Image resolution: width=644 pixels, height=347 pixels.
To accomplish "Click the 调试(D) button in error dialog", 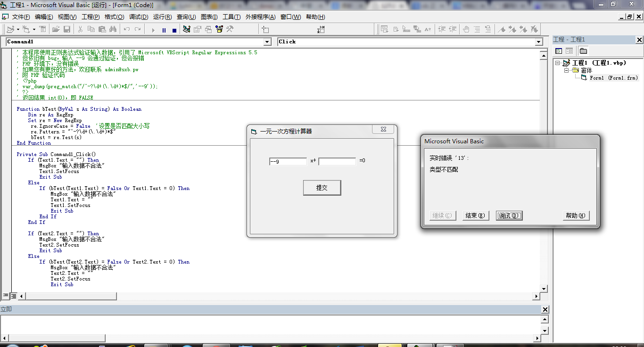I will click(x=509, y=215).
